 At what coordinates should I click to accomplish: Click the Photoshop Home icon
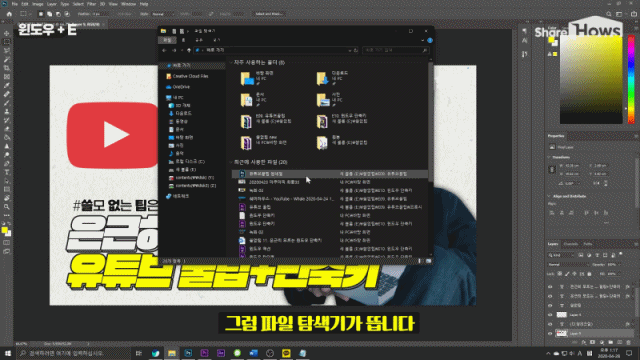coord(9,14)
